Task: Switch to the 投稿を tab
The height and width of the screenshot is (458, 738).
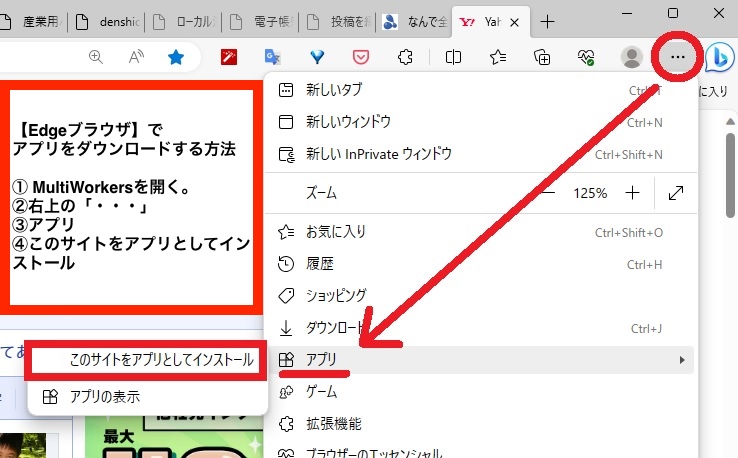Action: click(338, 22)
